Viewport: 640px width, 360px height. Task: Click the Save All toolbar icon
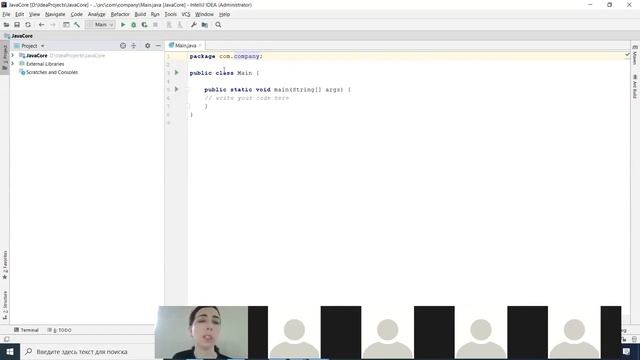coord(17,25)
